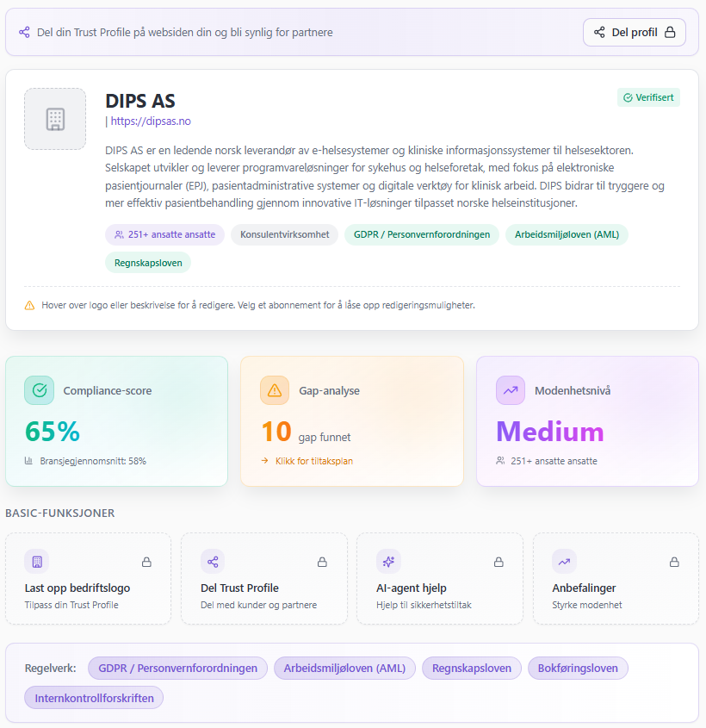Click the lock icon on Del profil button
Viewport: 706px width, 728px height.
(670, 32)
